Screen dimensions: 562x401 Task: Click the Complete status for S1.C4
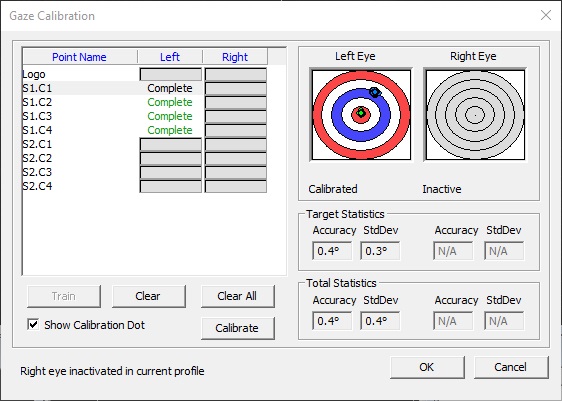coord(170,130)
